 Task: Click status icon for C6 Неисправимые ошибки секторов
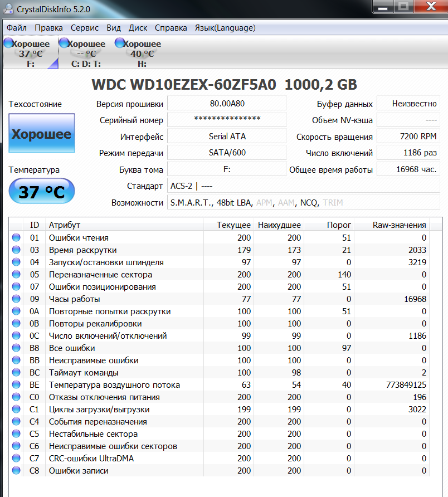[16, 446]
